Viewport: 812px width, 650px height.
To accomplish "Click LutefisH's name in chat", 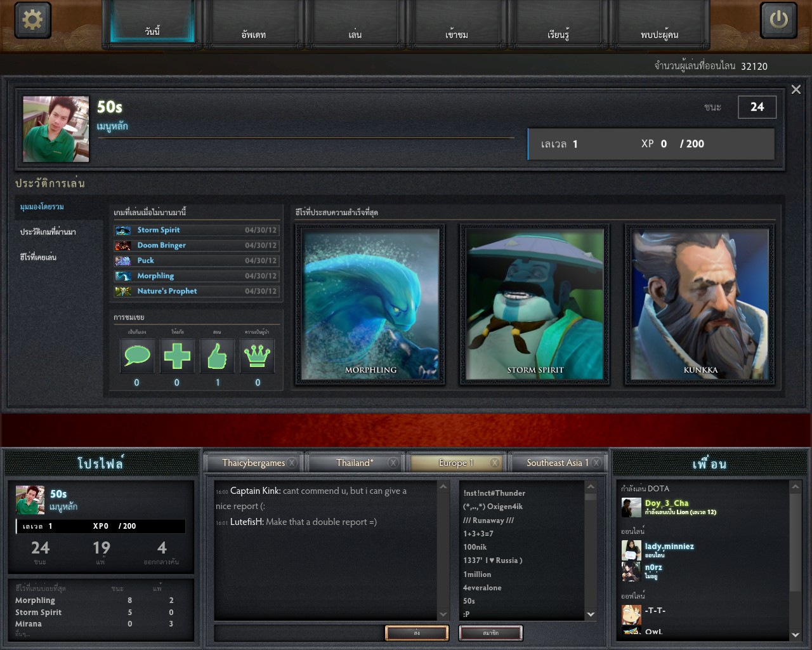I will coord(247,522).
